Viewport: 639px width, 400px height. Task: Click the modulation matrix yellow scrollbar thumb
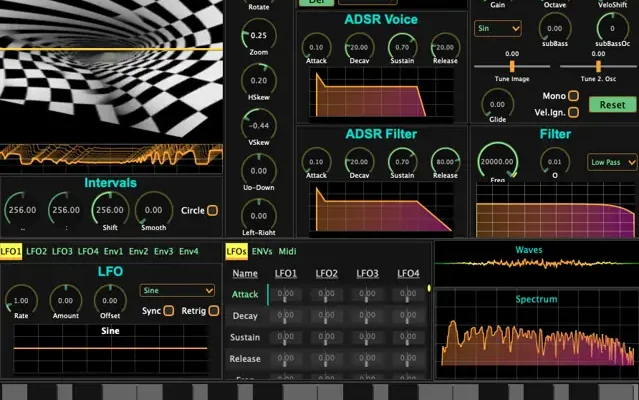[x=429, y=288]
